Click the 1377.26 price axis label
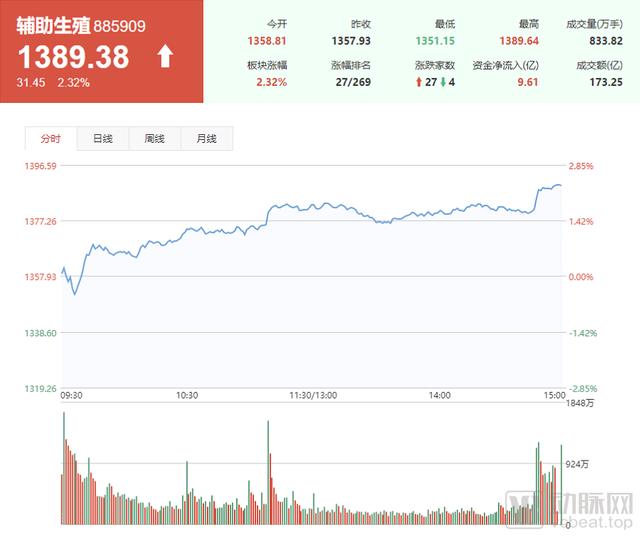Screen dimensions: 640x537 (40, 222)
